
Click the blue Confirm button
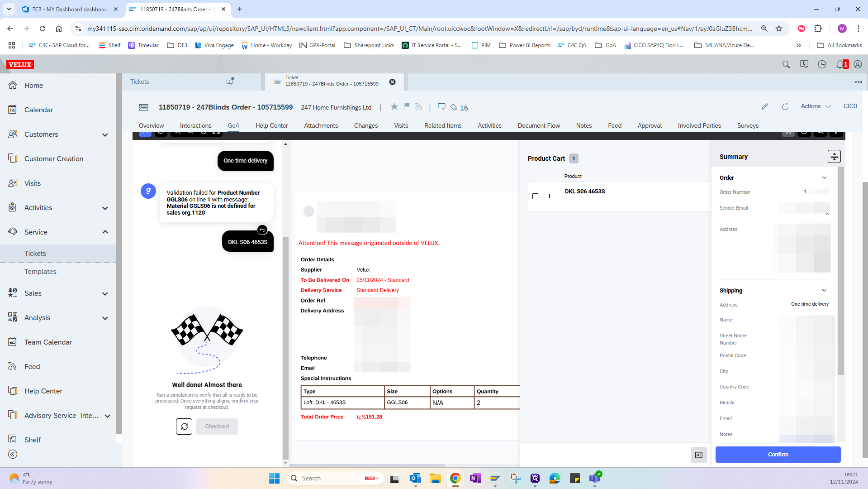(778, 455)
